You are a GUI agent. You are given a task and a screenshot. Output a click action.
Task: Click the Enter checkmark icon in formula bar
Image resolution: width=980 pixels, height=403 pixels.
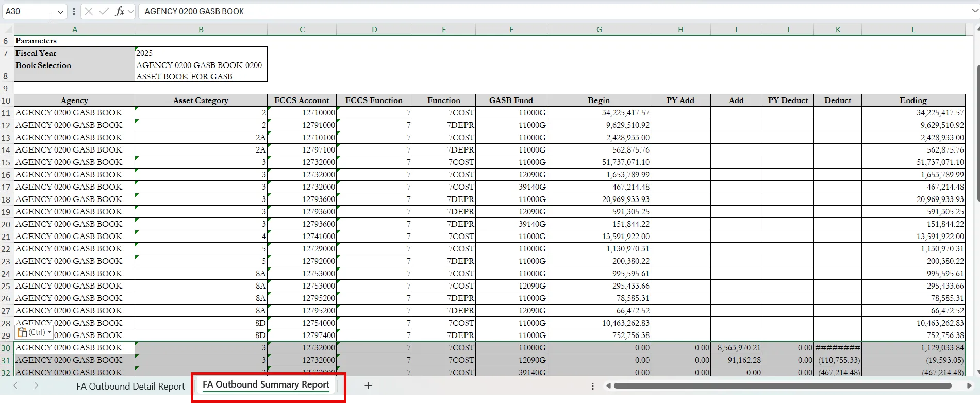[104, 11]
